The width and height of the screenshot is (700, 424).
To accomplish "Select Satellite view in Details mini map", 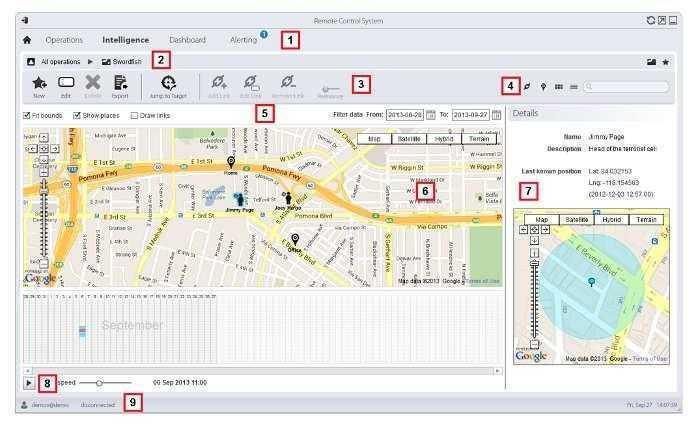I will [x=577, y=220].
